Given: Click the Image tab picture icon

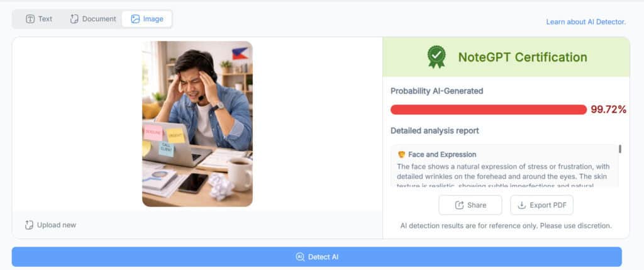Looking at the screenshot, I should 135,19.
